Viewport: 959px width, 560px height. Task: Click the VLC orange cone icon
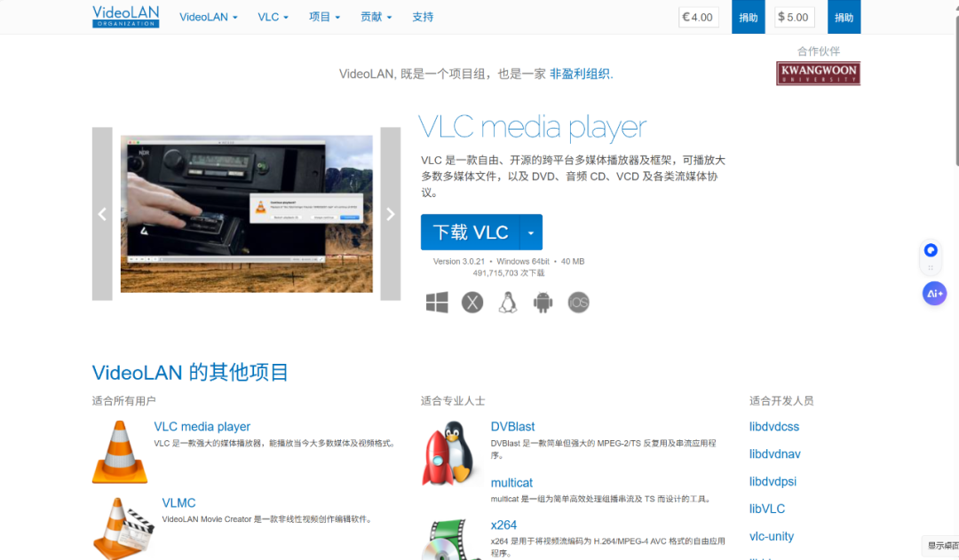pos(120,452)
